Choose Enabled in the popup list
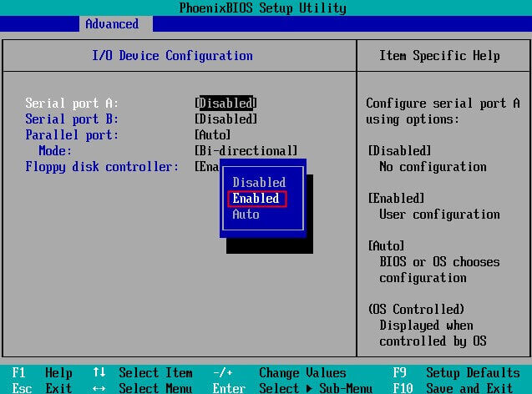The height and width of the screenshot is (394, 532). [x=257, y=199]
